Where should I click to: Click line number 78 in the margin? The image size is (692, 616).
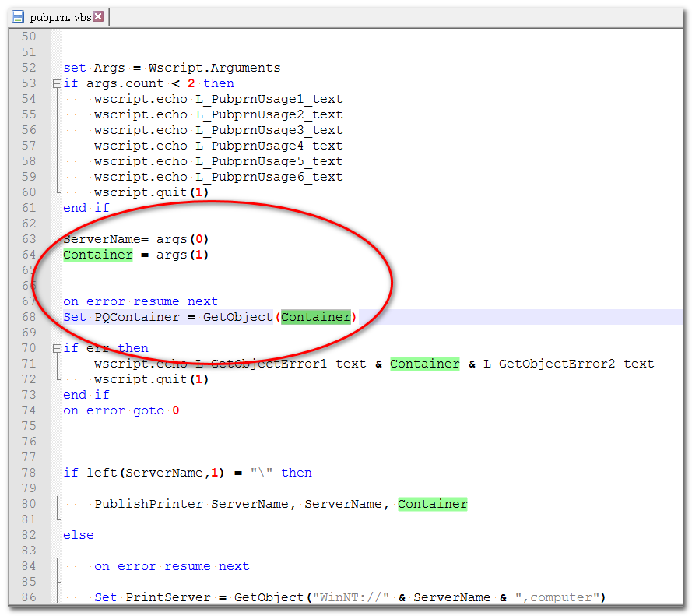click(29, 473)
